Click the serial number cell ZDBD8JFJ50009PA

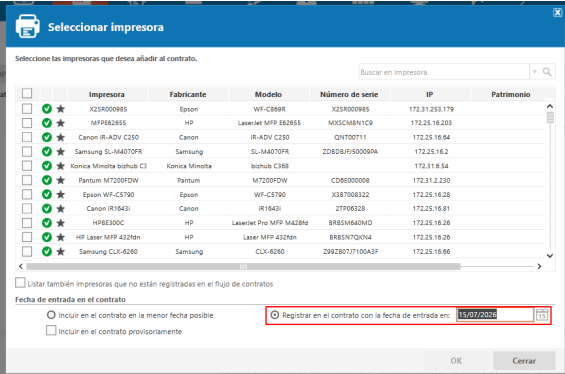350,151
